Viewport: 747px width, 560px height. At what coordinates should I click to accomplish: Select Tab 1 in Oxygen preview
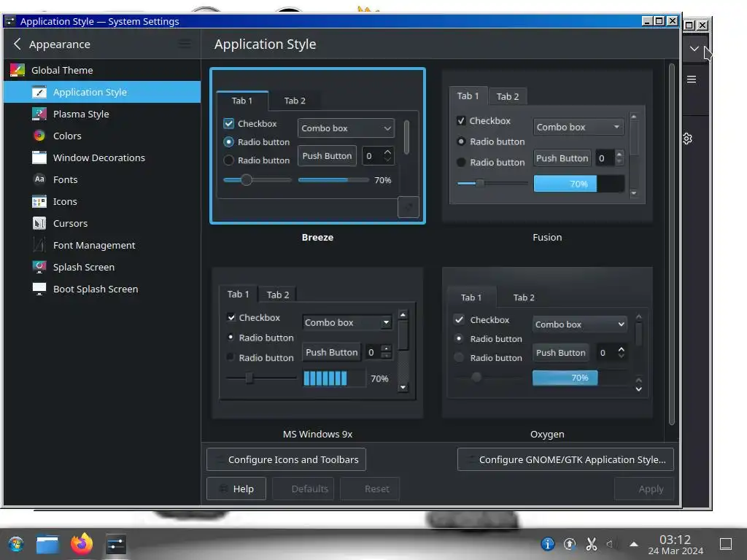coord(471,297)
